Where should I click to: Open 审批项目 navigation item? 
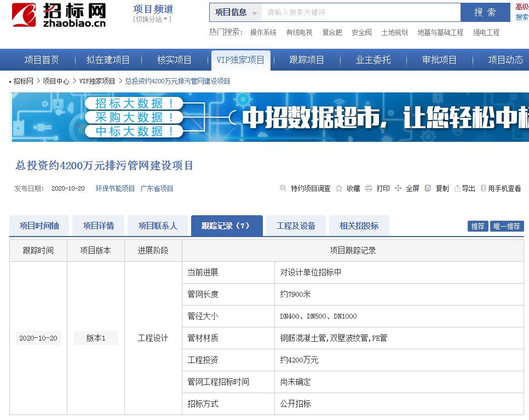click(439, 60)
